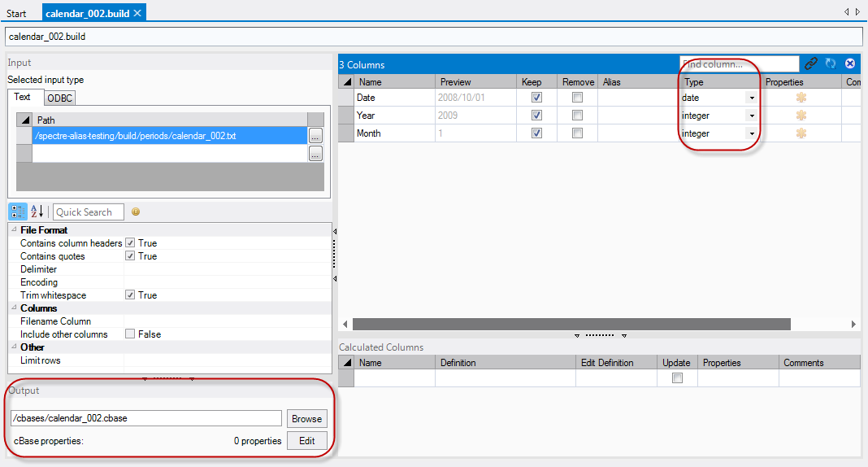868x467 pixels.
Task: Check Keep for Date column
Action: [x=536, y=98]
